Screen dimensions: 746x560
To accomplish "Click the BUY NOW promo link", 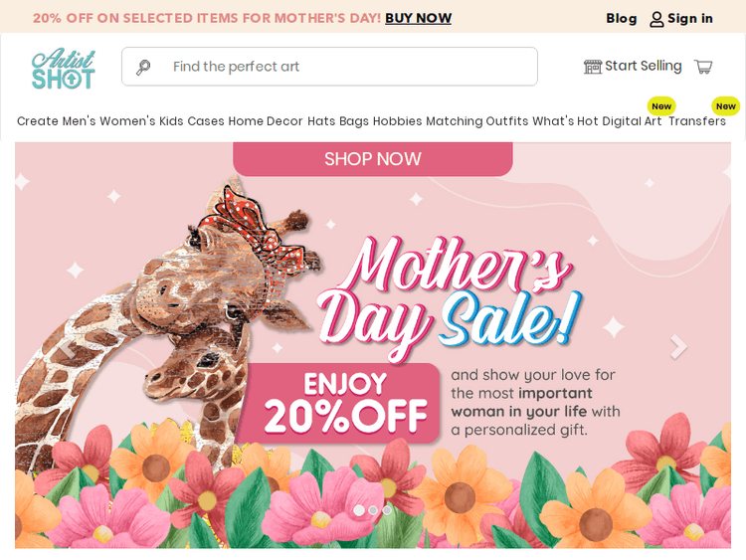I will coord(418,18).
